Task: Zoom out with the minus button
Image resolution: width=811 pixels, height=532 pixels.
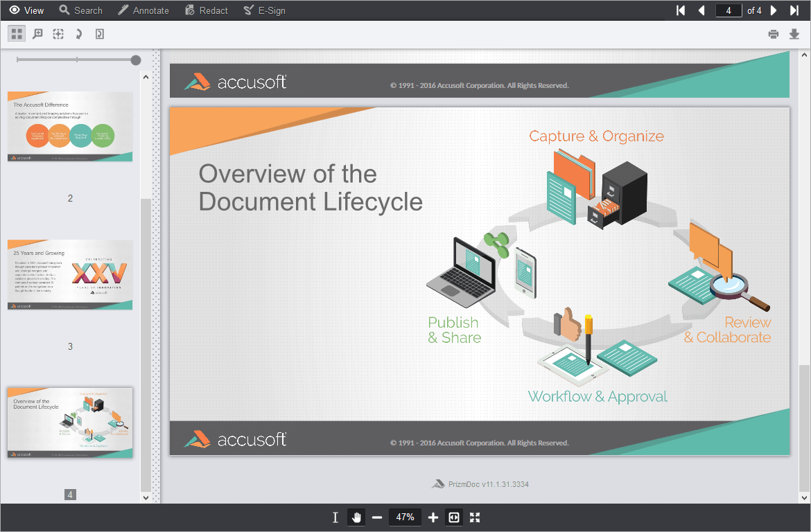Action: (x=377, y=517)
